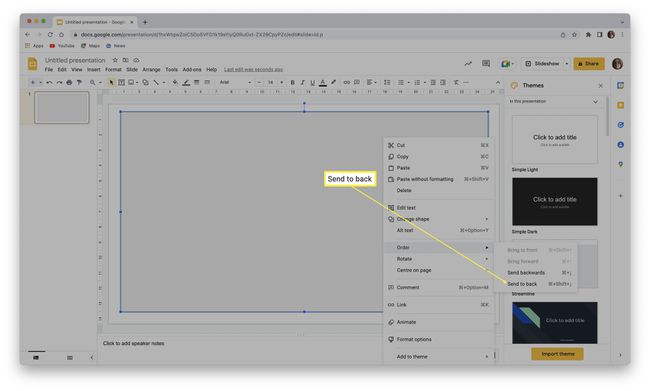Open the Arial font dropdown
This screenshot has height=391, width=650.
pos(235,83)
